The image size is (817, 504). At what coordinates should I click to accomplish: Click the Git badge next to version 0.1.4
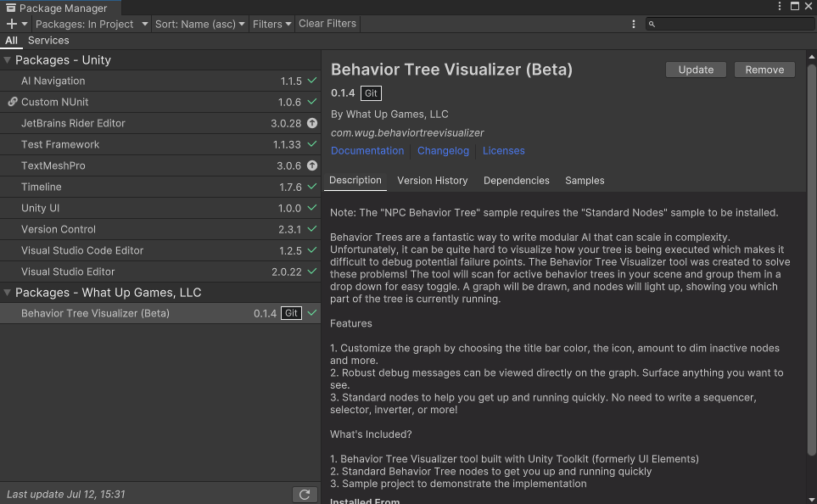(x=371, y=93)
